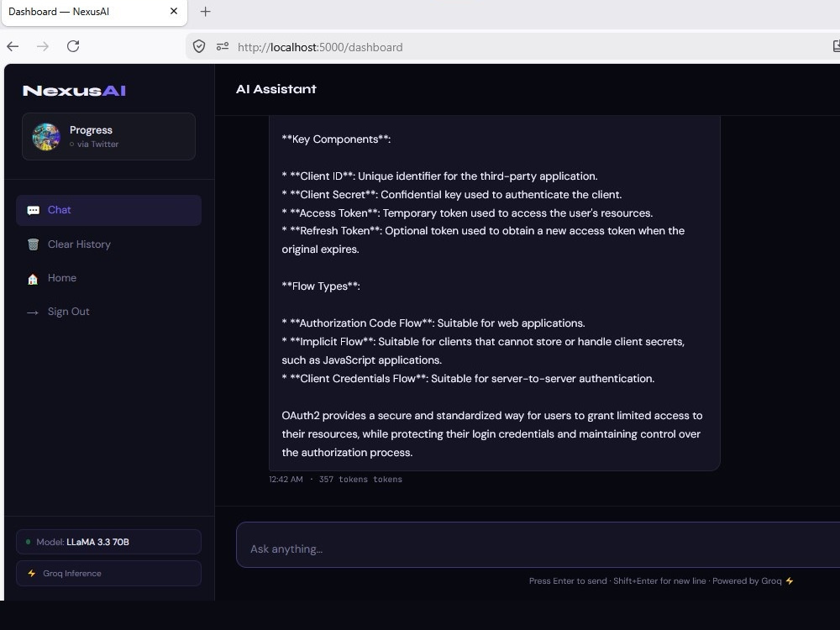840x630 pixels.
Task: Click the '**Authorization Code Flow**' bullet line
Action: (x=433, y=323)
